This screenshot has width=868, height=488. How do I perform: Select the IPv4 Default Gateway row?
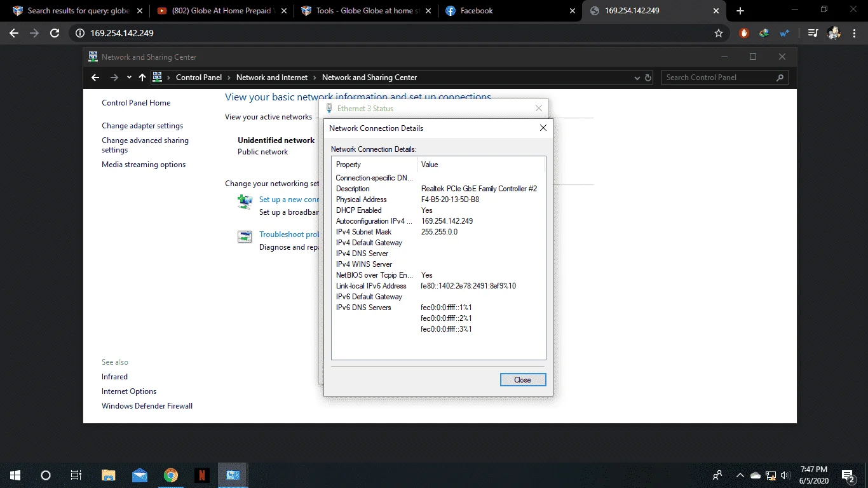pos(438,243)
